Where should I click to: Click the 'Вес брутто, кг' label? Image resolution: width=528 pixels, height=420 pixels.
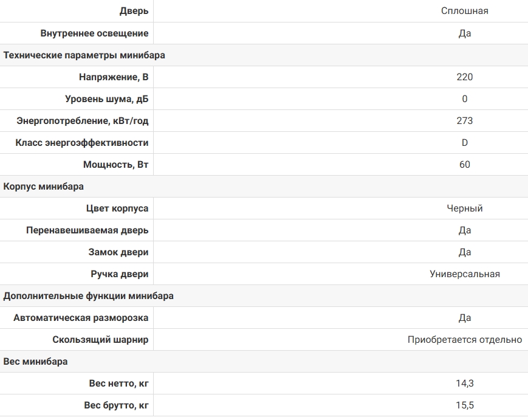116,405
